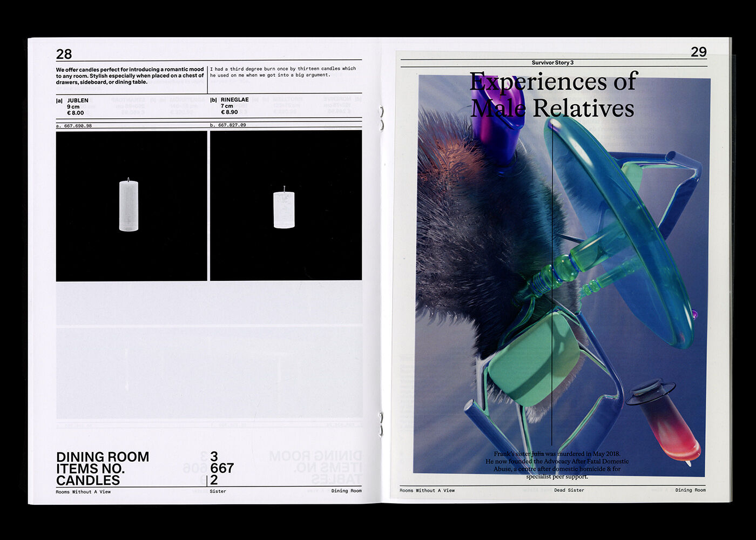Click the "Survivor Story 3" header
The width and height of the screenshot is (756, 540).
tap(552, 63)
